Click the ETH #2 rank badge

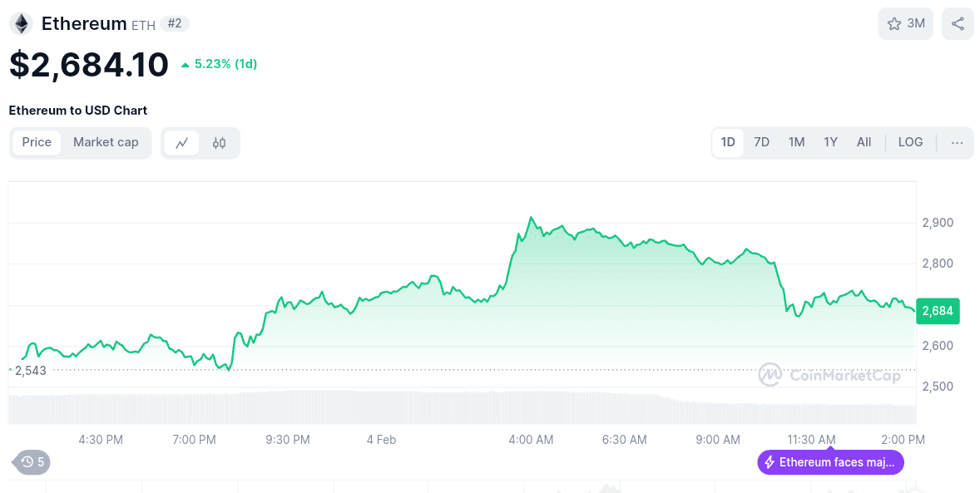coord(175,23)
